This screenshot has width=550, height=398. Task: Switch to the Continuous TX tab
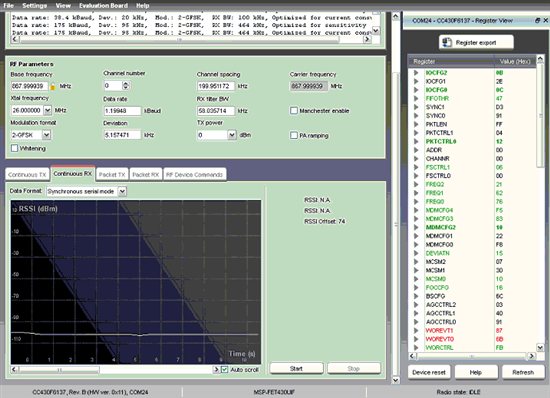click(27, 175)
